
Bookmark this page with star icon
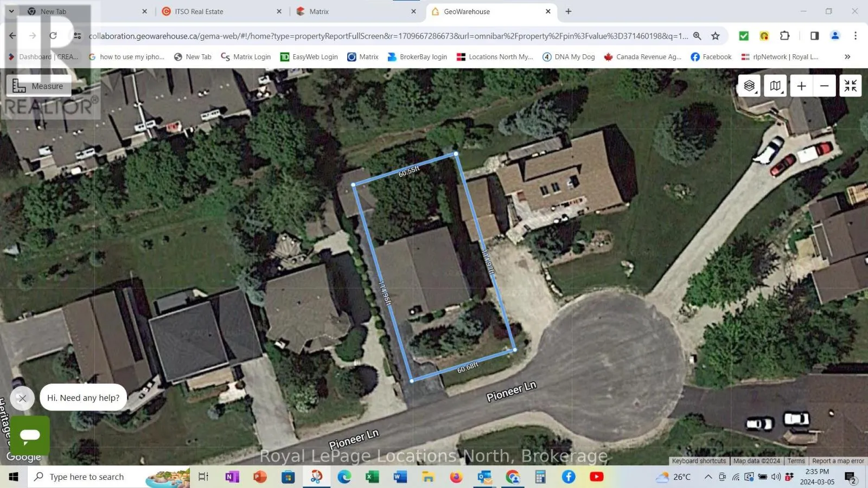(x=716, y=36)
